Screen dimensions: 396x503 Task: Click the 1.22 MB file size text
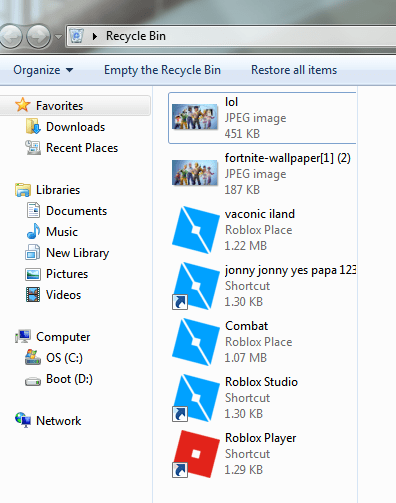pos(246,246)
